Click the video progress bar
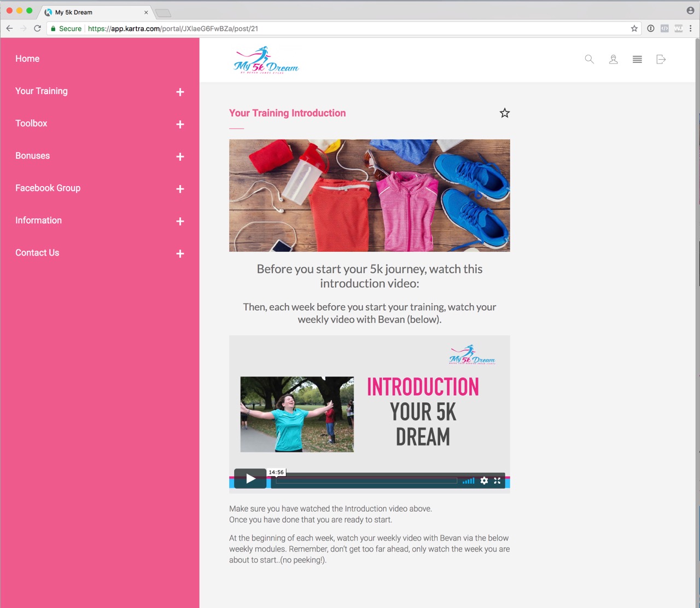This screenshot has width=700, height=608. [x=366, y=481]
